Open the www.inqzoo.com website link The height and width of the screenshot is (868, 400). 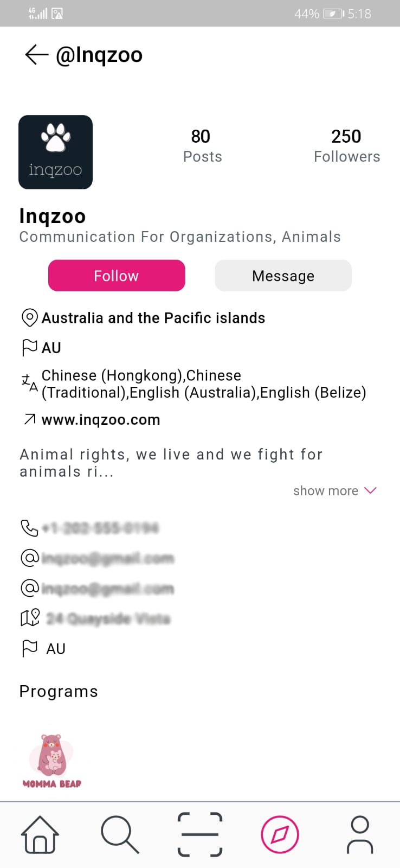click(x=101, y=420)
